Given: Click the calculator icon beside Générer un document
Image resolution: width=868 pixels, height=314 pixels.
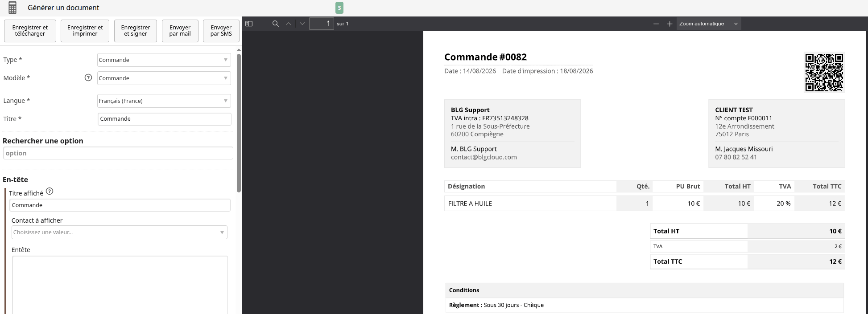Looking at the screenshot, I should [12, 8].
